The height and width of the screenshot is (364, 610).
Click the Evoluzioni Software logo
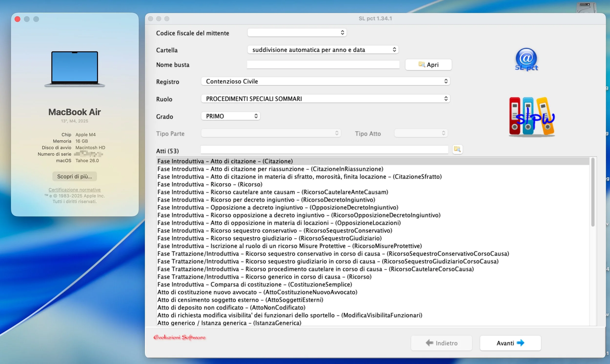180,337
